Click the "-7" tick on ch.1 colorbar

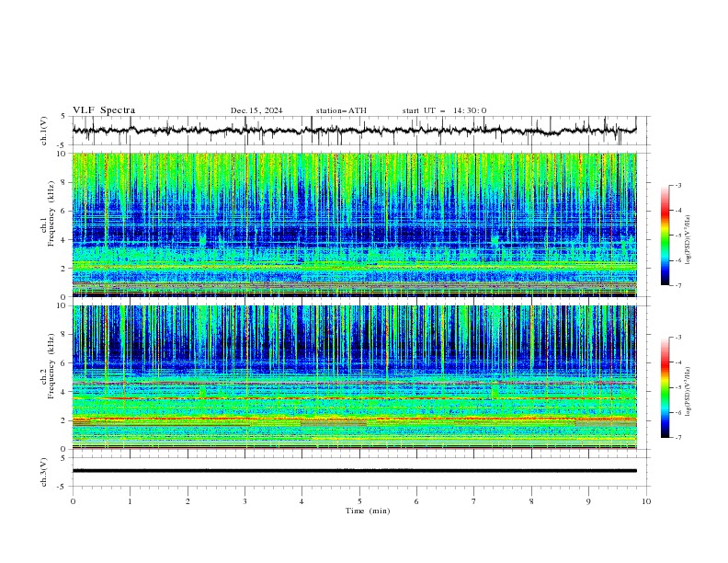[x=677, y=286]
